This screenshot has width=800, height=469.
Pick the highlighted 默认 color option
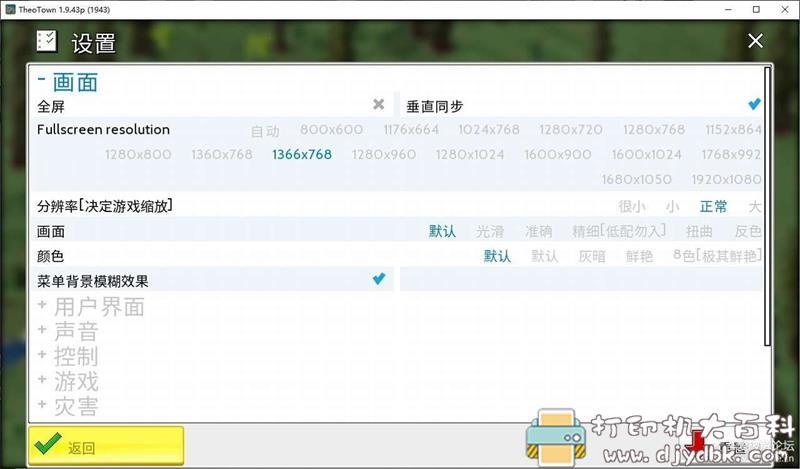click(497, 256)
